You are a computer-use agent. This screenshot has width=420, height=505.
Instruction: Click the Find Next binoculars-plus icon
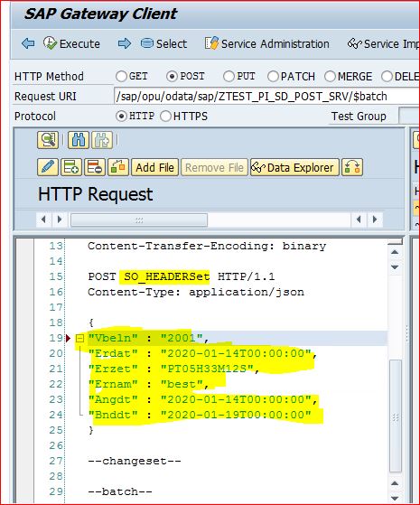[102, 140]
